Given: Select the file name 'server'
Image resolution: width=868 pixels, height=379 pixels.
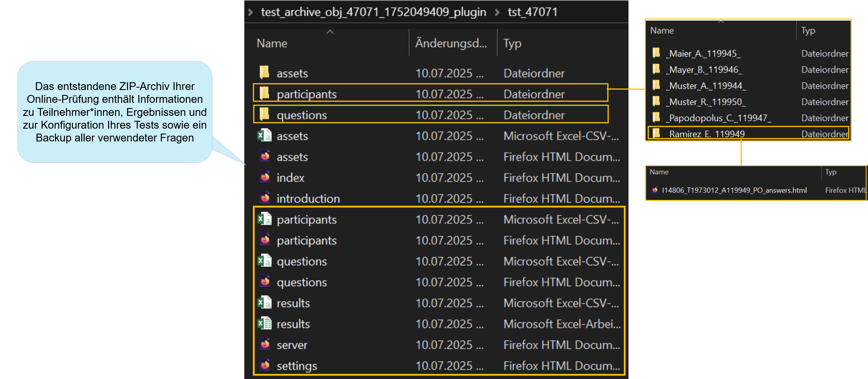Looking at the screenshot, I should pyautogui.click(x=292, y=345).
